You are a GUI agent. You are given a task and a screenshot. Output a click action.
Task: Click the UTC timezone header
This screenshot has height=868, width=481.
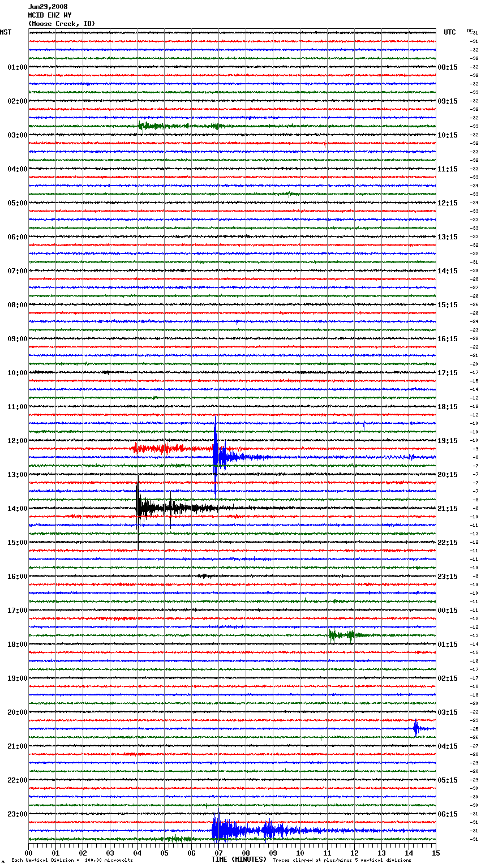click(x=450, y=32)
